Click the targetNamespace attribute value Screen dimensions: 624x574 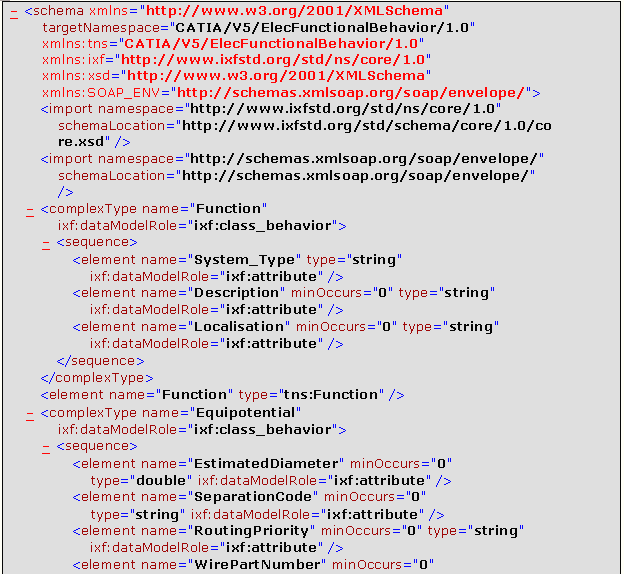[322, 28]
